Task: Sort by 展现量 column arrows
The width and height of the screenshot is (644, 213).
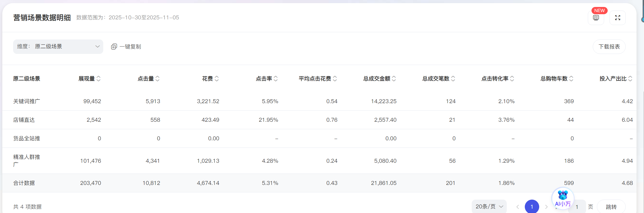Action: (98, 79)
